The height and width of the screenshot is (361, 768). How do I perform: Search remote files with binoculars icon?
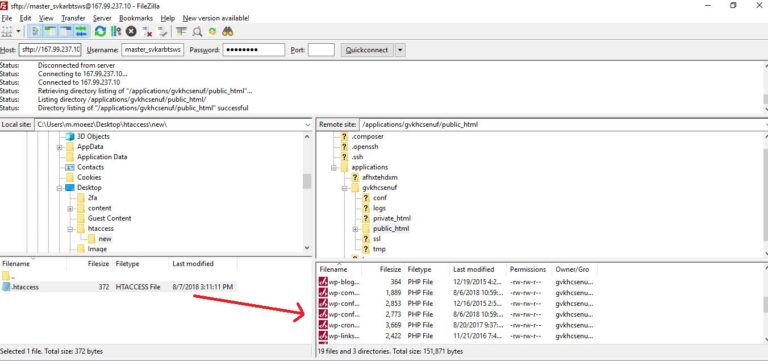[228, 31]
